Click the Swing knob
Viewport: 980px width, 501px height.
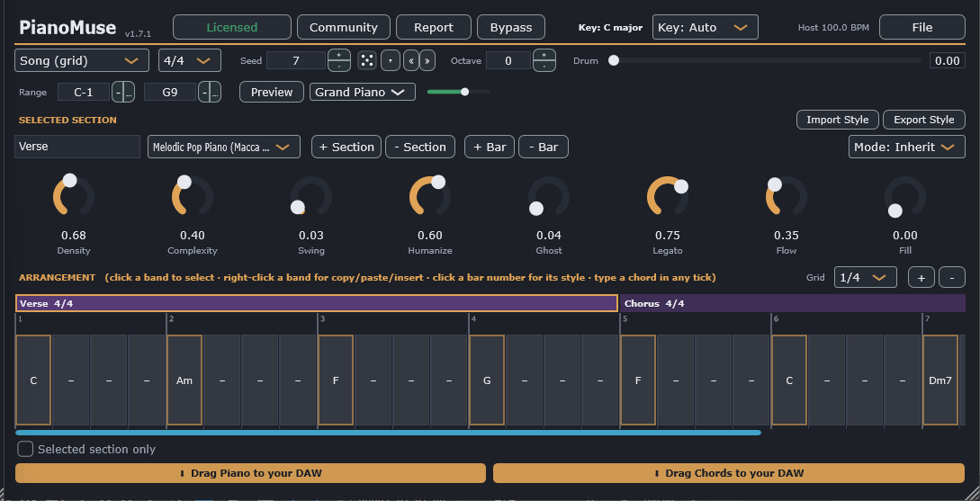point(311,197)
